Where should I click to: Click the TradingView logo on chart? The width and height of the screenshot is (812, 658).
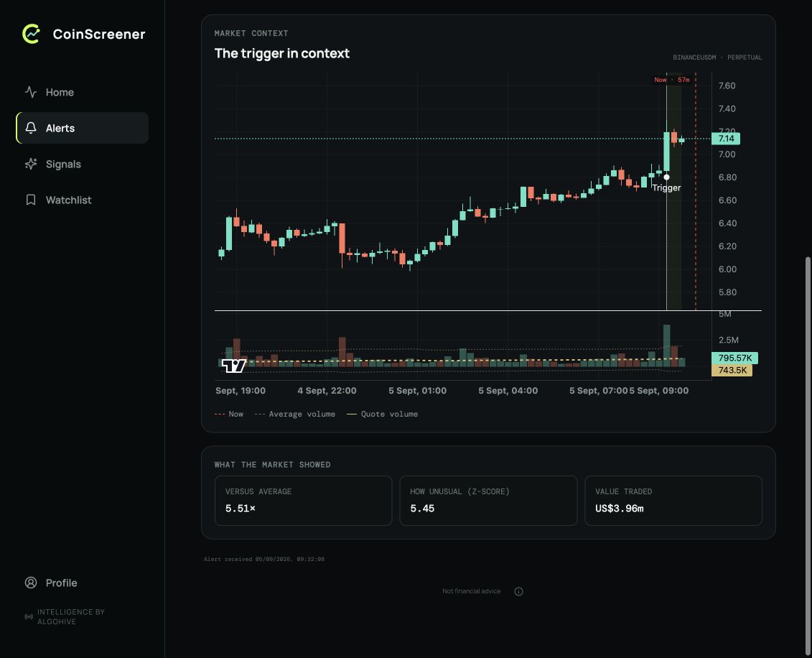[234, 366]
